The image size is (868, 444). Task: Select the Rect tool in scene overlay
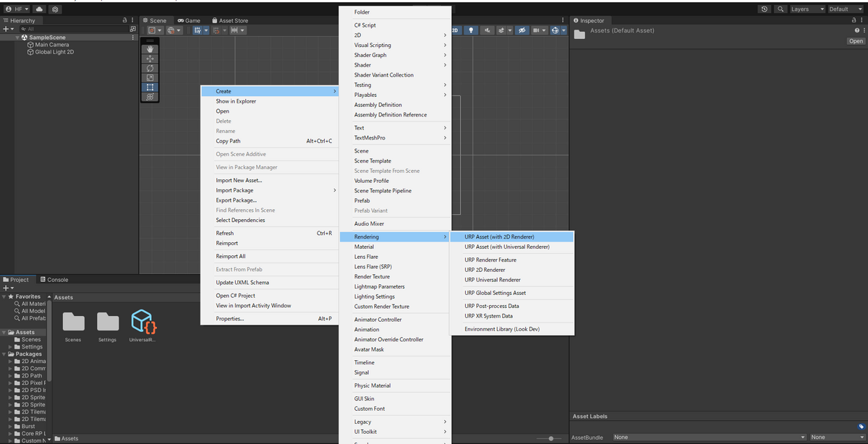click(150, 87)
